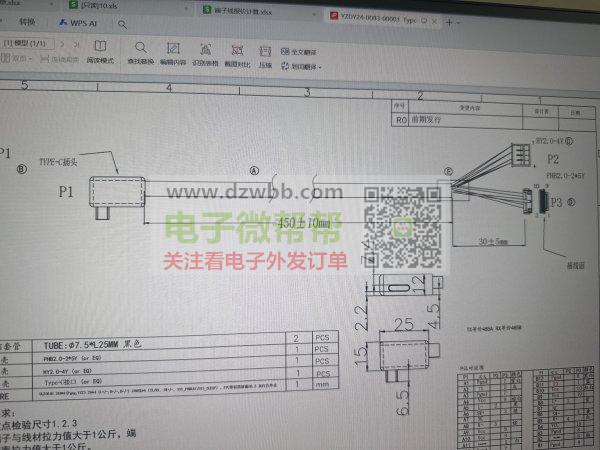The width and height of the screenshot is (600, 450).
Task: Click the 30±5mm dimension text
Action: [493, 241]
